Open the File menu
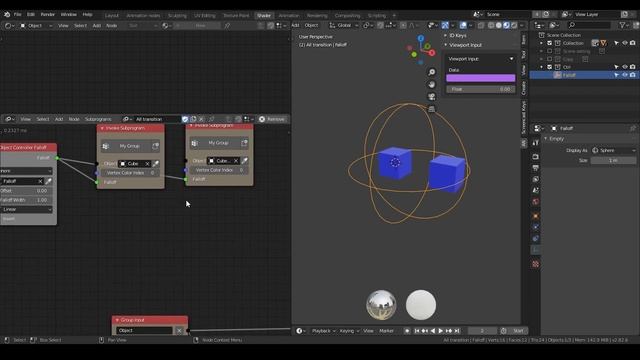Screen dimensions: 640x360 coord(18,14)
